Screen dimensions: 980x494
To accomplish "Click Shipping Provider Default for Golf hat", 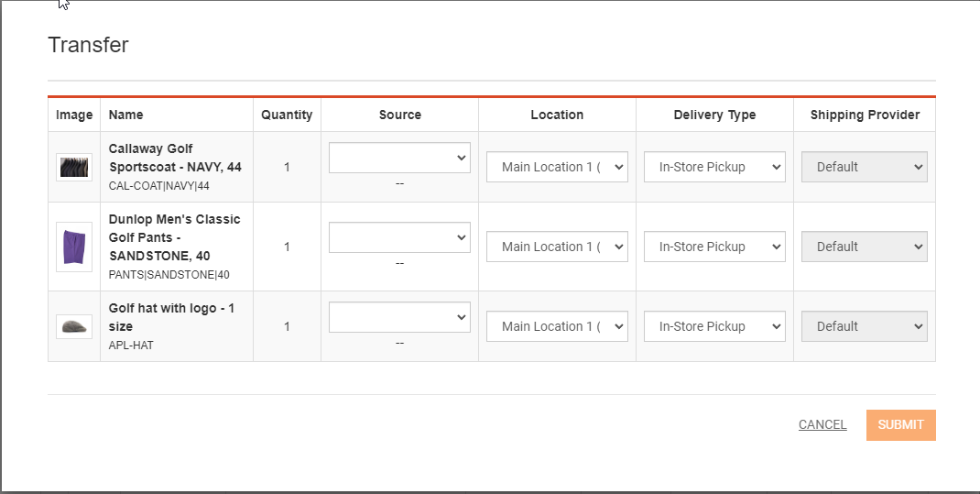I will click(865, 326).
